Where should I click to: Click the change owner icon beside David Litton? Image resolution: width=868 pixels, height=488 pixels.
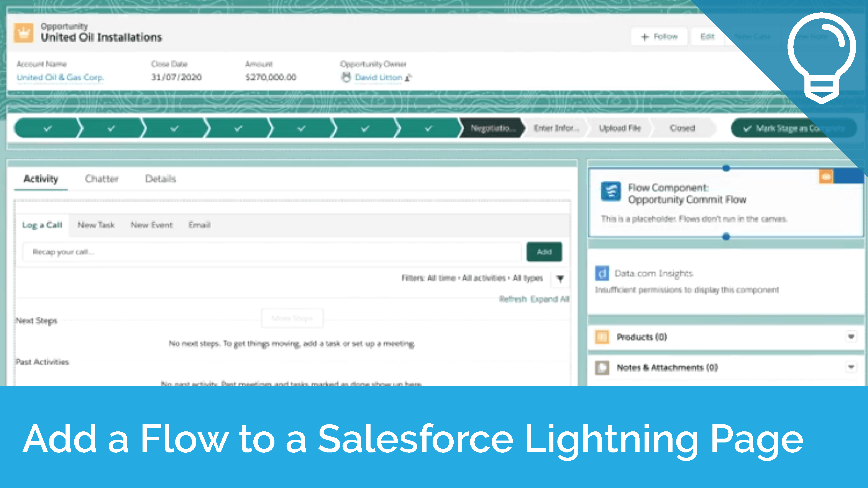(408, 78)
